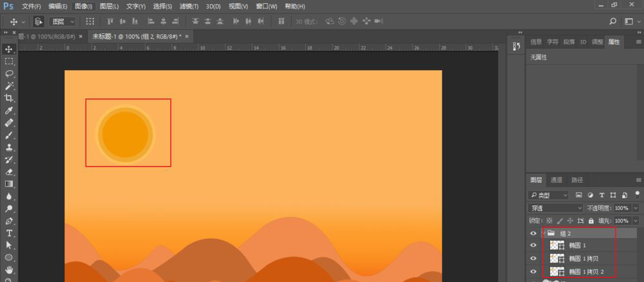Select the Magic Wand tool

point(10,86)
